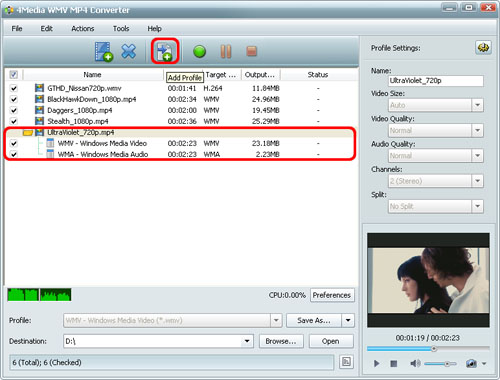Image resolution: width=500 pixels, height=380 pixels.
Task: Click the 00:02:34 duration cell
Action: 182,99
